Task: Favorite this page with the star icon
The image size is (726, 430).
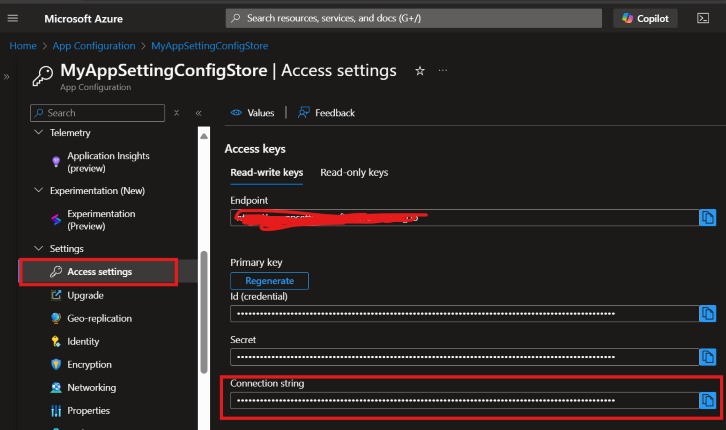Action: click(420, 71)
